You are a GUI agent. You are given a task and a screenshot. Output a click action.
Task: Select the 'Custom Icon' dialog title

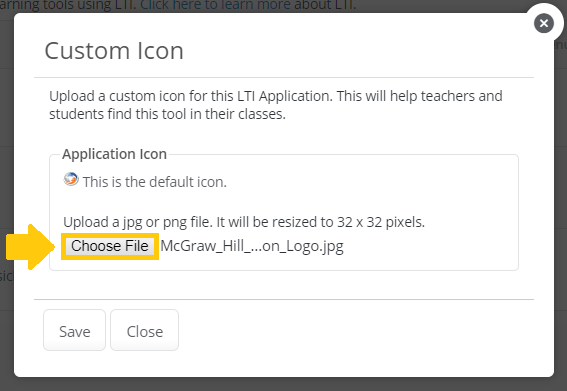[x=114, y=51]
